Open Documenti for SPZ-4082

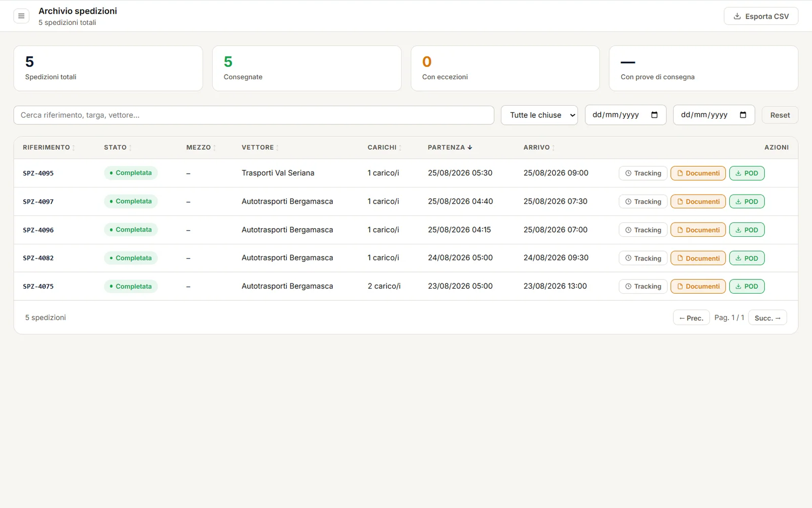[x=698, y=258]
